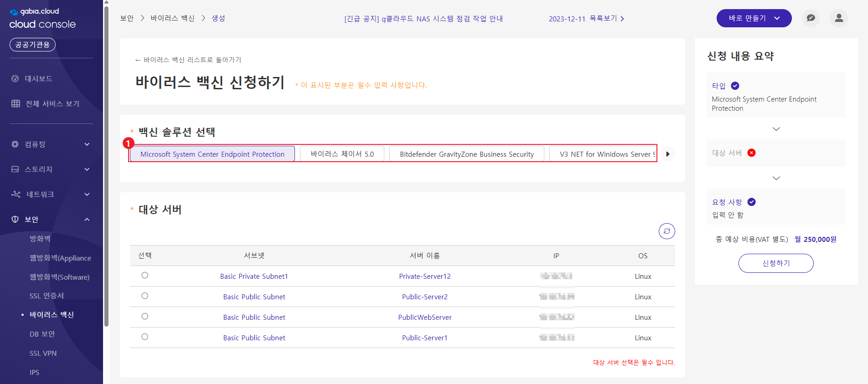The width and height of the screenshot is (868, 384).
Task: Show more vaccine solutions with right arrow
Action: (x=667, y=154)
